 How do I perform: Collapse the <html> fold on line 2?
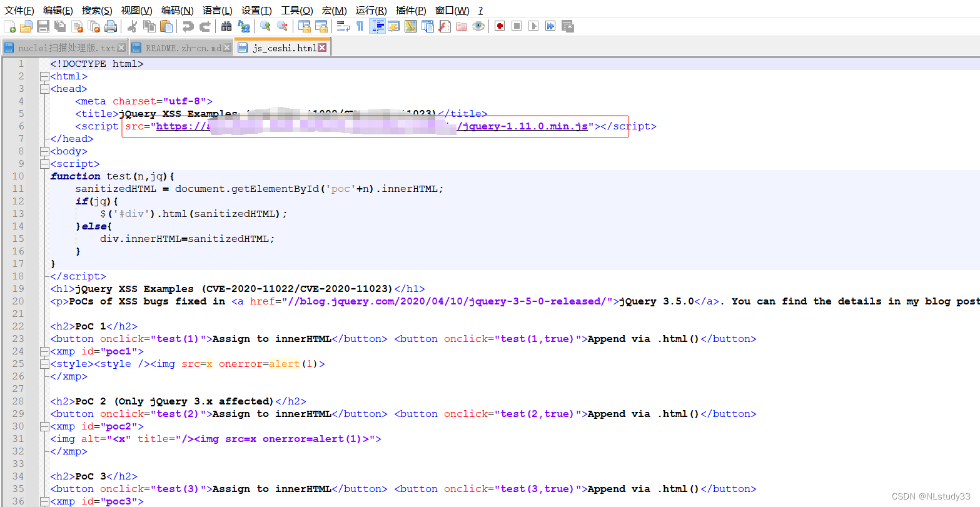[x=44, y=76]
